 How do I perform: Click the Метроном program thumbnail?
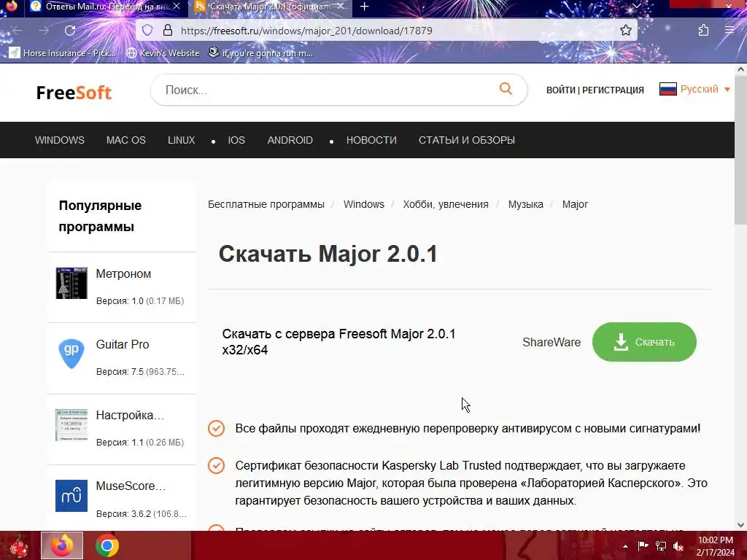pos(71,283)
